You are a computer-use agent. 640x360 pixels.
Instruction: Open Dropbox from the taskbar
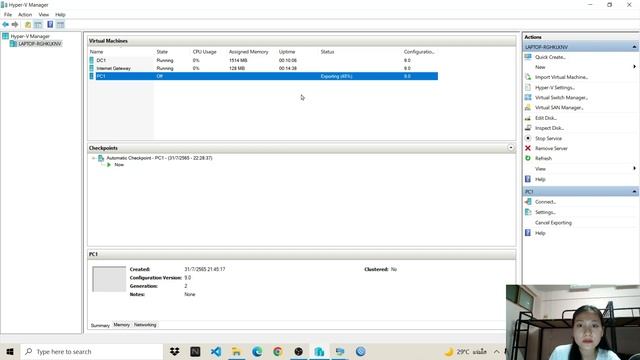(175, 351)
